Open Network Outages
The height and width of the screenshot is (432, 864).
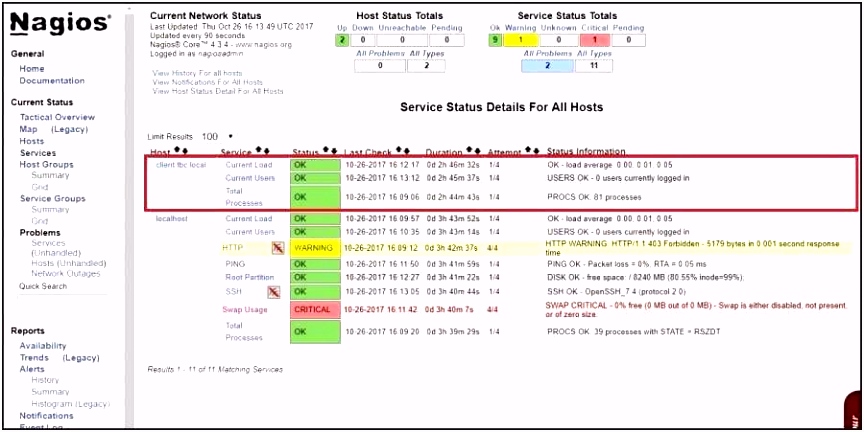click(66, 273)
